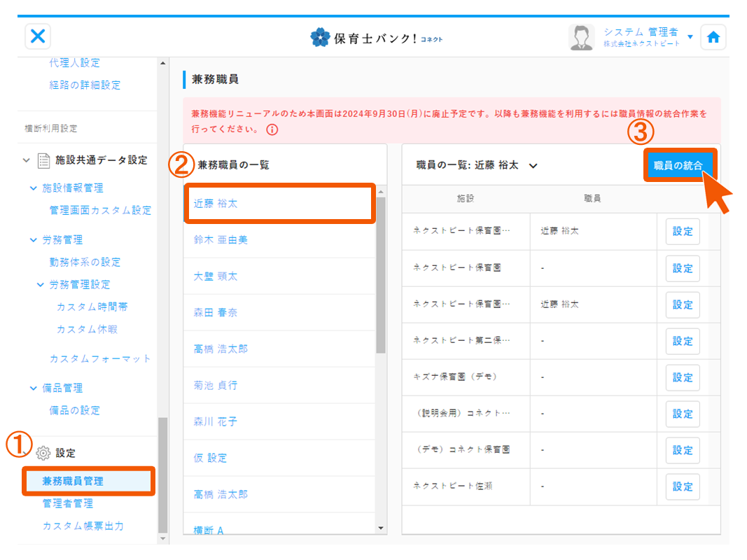Click 設定 button for ネクストビート第二保 row
This screenshot has width=747, height=560.
682,341
